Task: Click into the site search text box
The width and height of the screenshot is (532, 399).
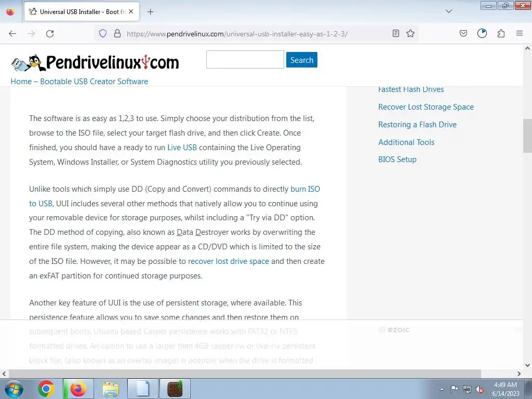Action: pyautogui.click(x=245, y=59)
